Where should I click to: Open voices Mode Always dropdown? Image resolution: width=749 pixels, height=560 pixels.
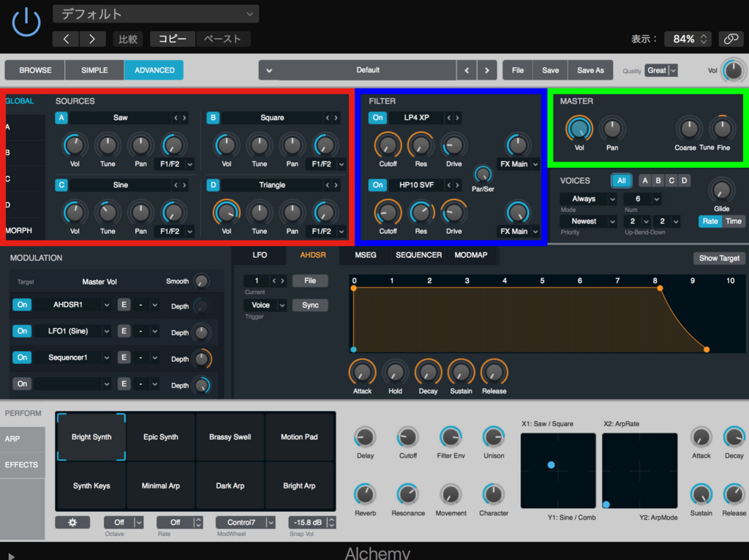[x=589, y=199]
